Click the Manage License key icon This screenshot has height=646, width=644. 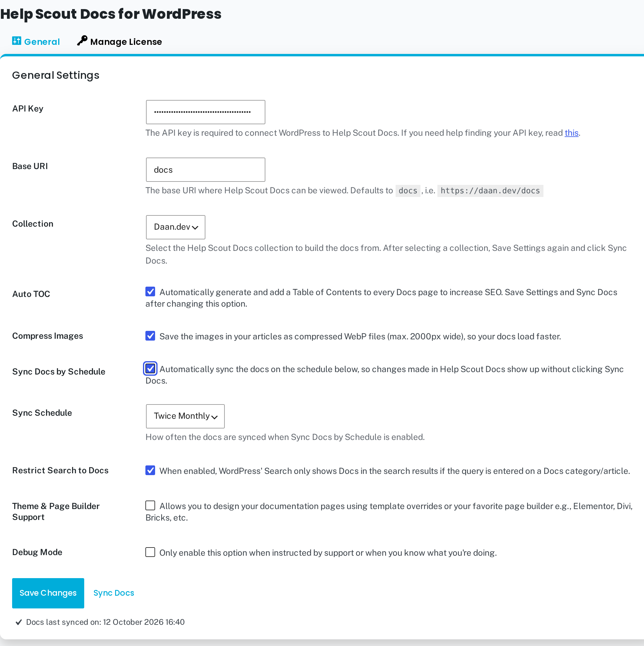[x=82, y=41]
